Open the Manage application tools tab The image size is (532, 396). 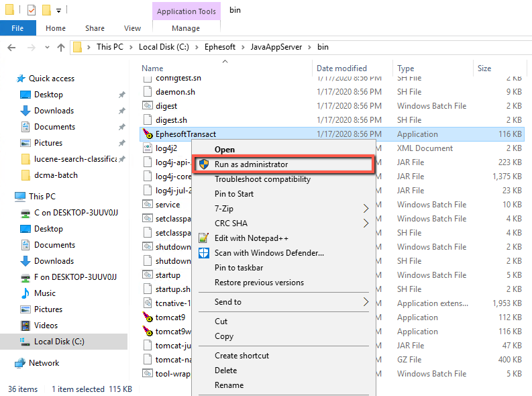(186, 28)
